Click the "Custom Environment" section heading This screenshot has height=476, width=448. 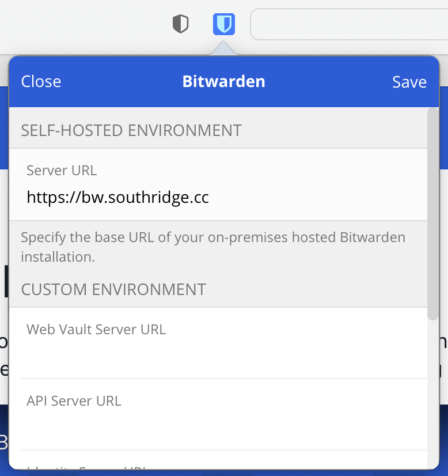(113, 289)
